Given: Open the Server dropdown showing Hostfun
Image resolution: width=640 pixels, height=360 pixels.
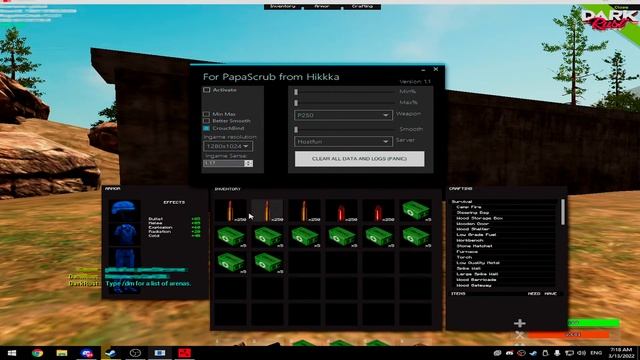Looking at the screenshot, I should point(343,142).
